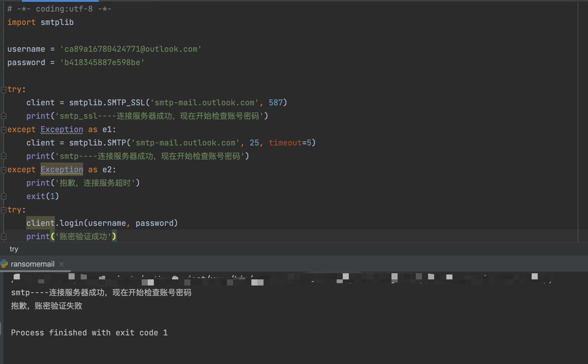Click the 'import smtplib' statement

40,22
